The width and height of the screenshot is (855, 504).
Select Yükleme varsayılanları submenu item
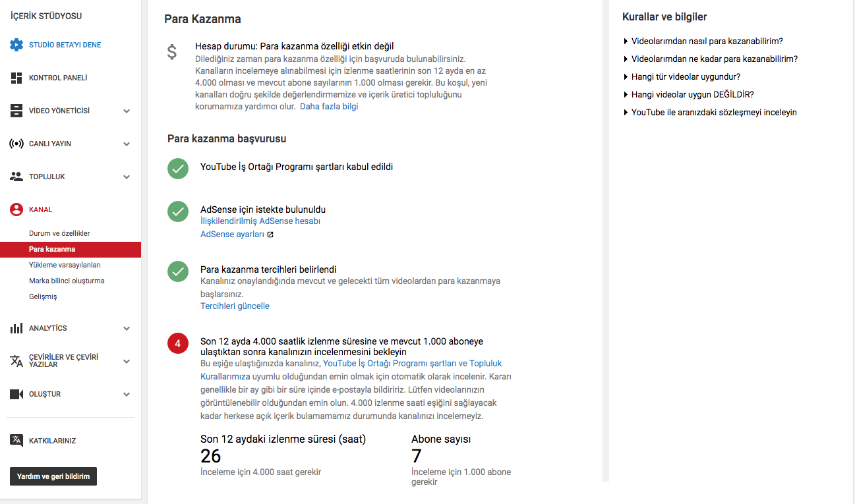65,265
